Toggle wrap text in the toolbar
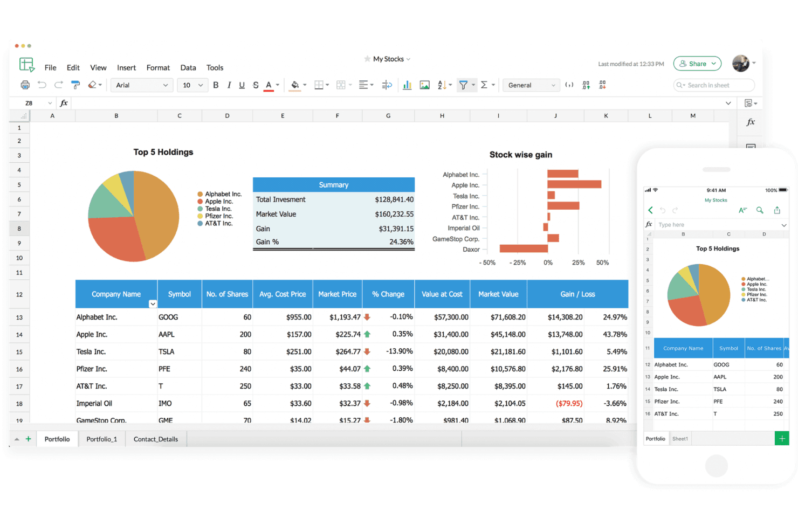The height and width of the screenshot is (532, 798). (x=387, y=85)
